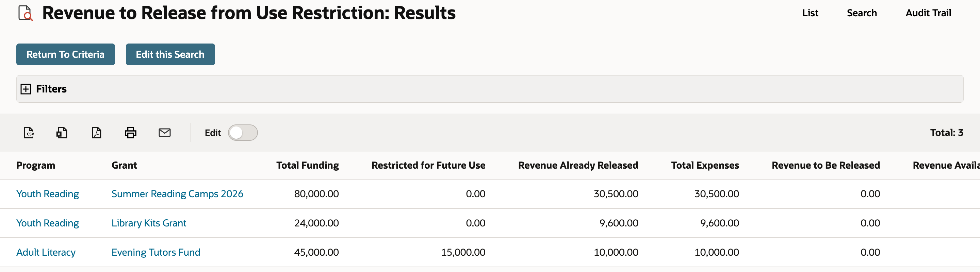
Task: Sort by Restricted for Future Use column
Action: (x=428, y=165)
